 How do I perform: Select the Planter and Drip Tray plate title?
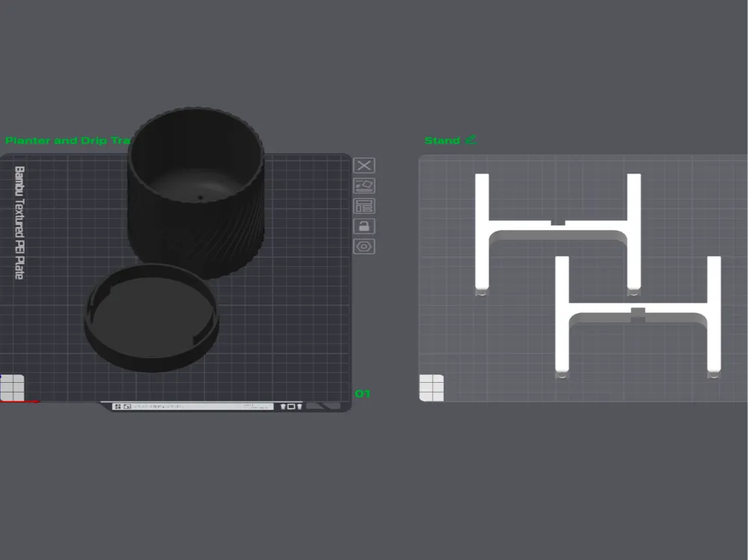pyautogui.click(x=68, y=141)
